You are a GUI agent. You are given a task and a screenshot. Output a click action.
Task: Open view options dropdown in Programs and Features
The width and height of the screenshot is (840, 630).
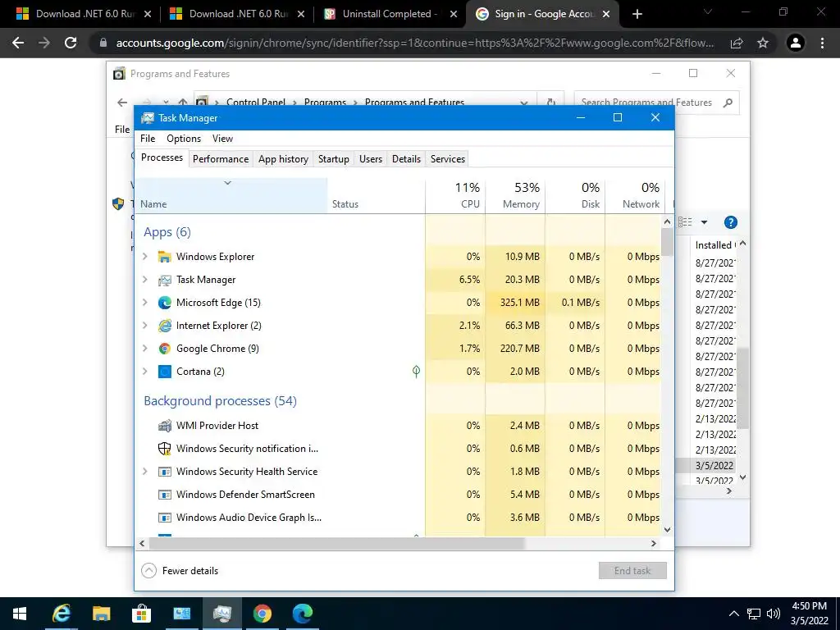pos(704,222)
